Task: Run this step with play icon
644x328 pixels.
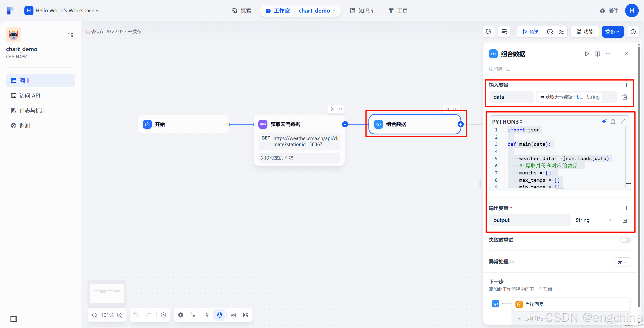Action: [x=587, y=54]
